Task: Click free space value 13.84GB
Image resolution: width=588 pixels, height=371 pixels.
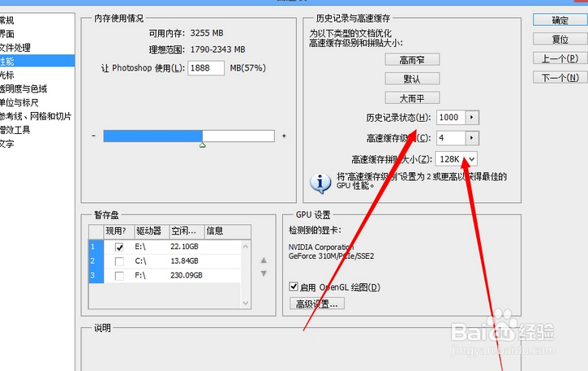Action: pos(184,261)
